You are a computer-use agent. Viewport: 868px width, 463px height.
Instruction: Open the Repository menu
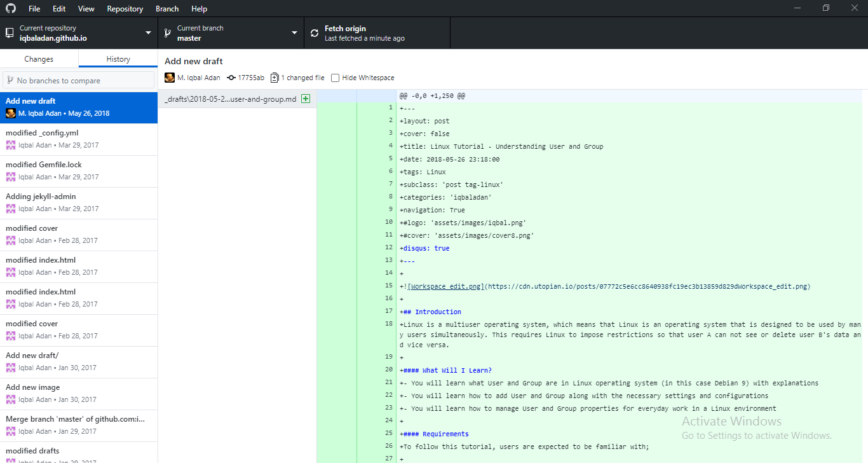pos(125,9)
